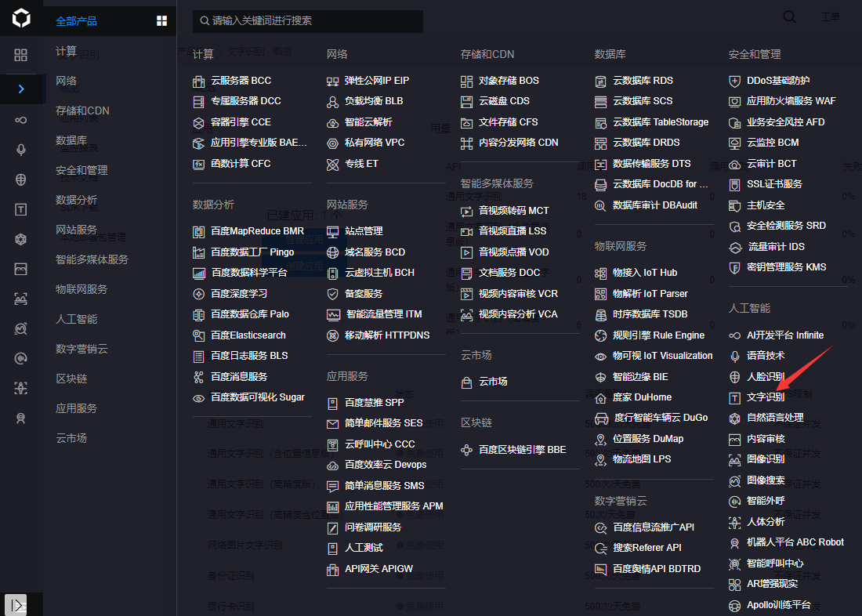Open SSL证书服务 link

(774, 184)
